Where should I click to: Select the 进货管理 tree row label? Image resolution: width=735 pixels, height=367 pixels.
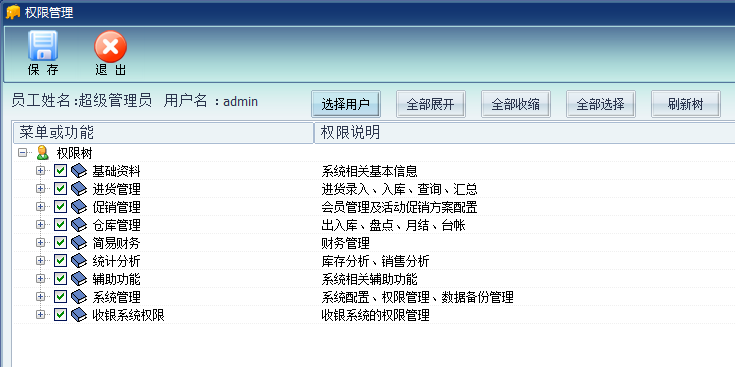116,189
